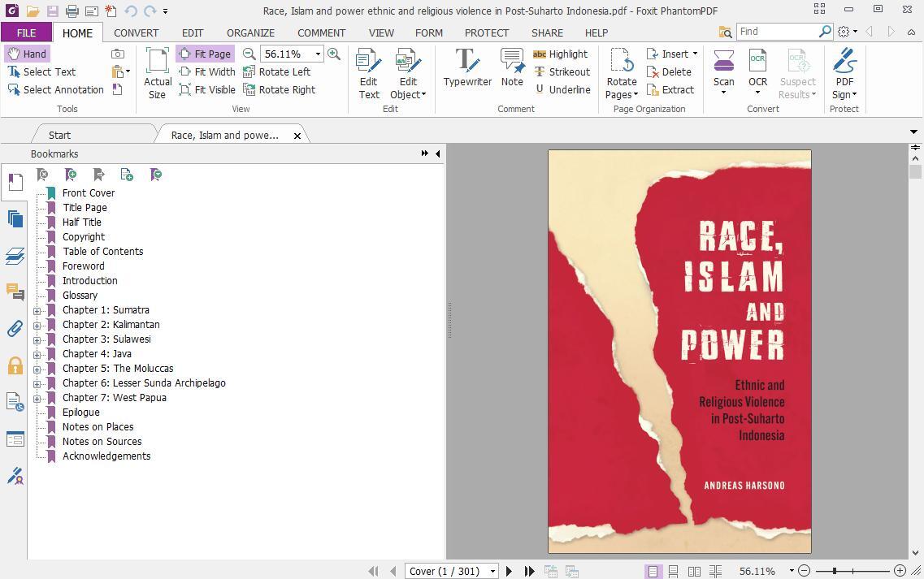
Task: Open the FILE menu
Action: click(27, 33)
